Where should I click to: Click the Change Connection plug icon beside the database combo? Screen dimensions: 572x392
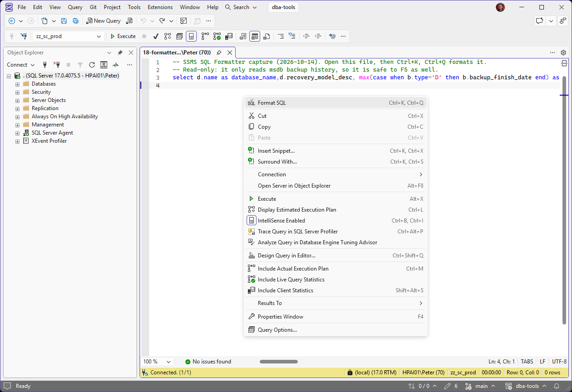point(24,36)
